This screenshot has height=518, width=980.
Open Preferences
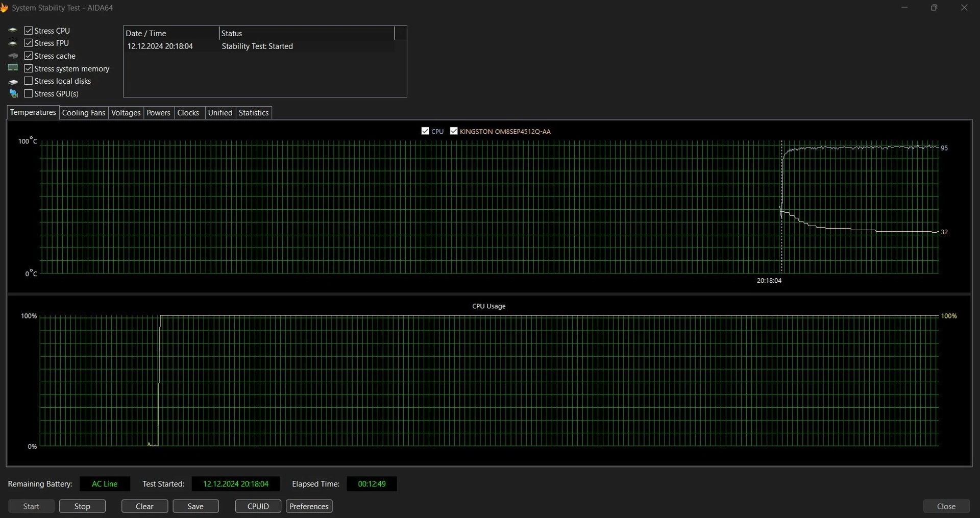(309, 506)
